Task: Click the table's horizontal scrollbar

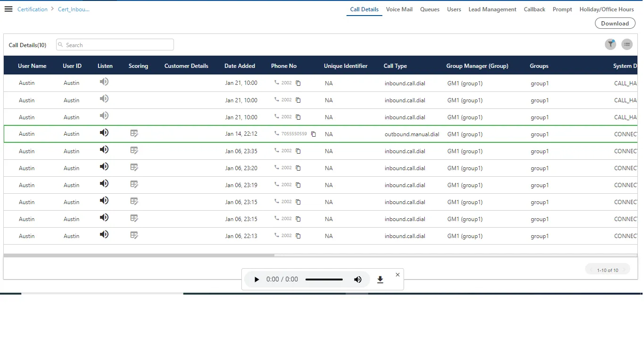Action: click(x=139, y=255)
